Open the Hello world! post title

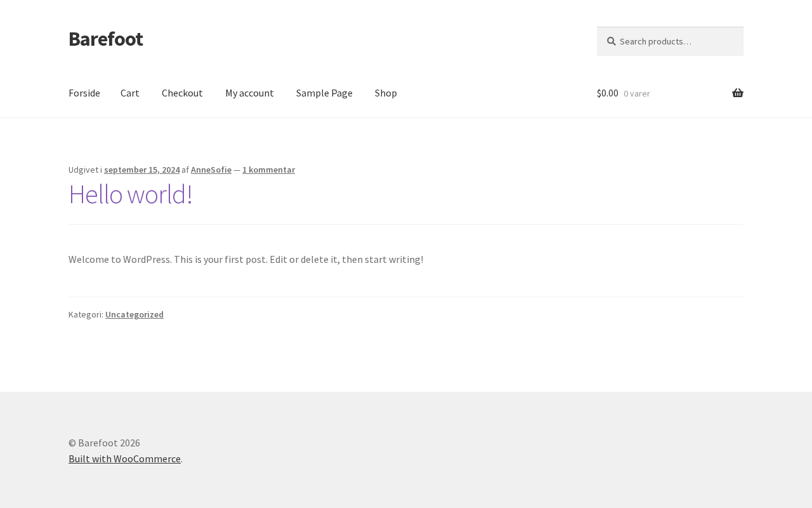click(x=130, y=194)
